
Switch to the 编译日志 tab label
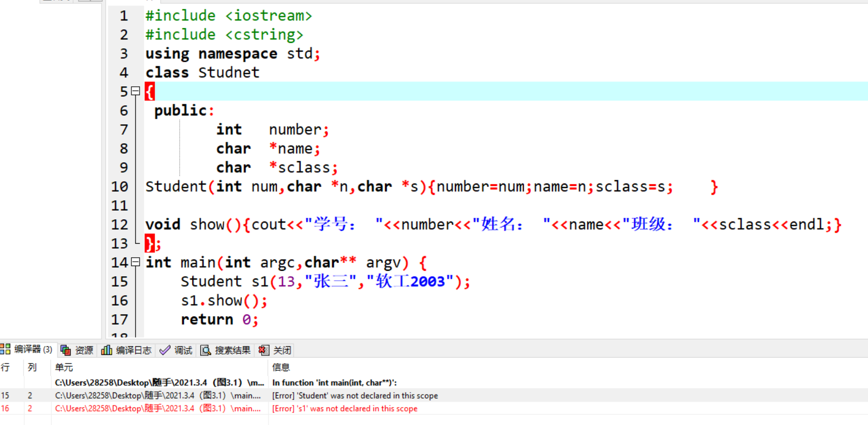(x=134, y=350)
